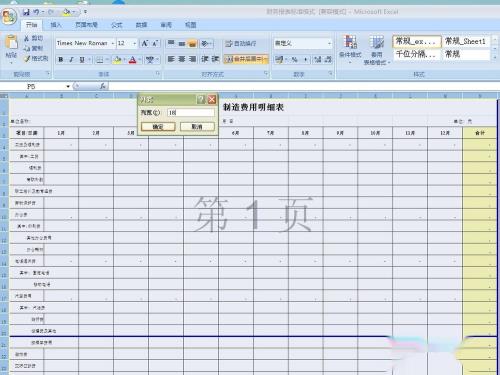Switch to the 插入 (Insert) ribbon tab
The height and width of the screenshot is (375, 500).
(56, 25)
